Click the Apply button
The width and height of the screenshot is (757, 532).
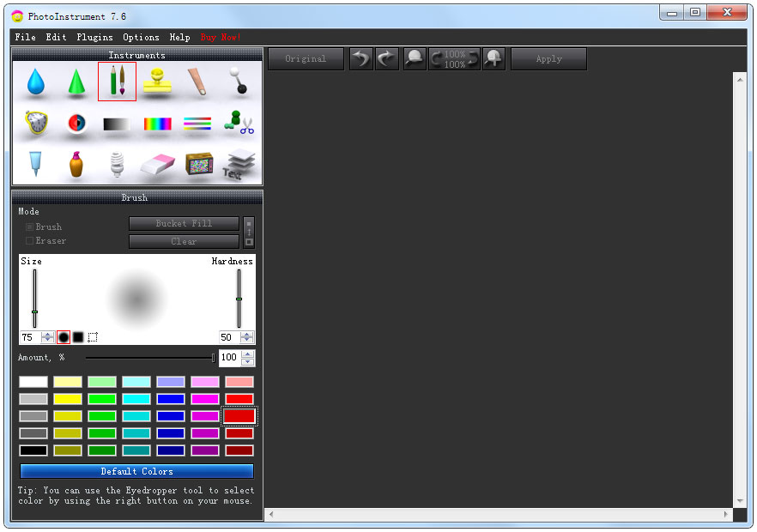point(549,59)
